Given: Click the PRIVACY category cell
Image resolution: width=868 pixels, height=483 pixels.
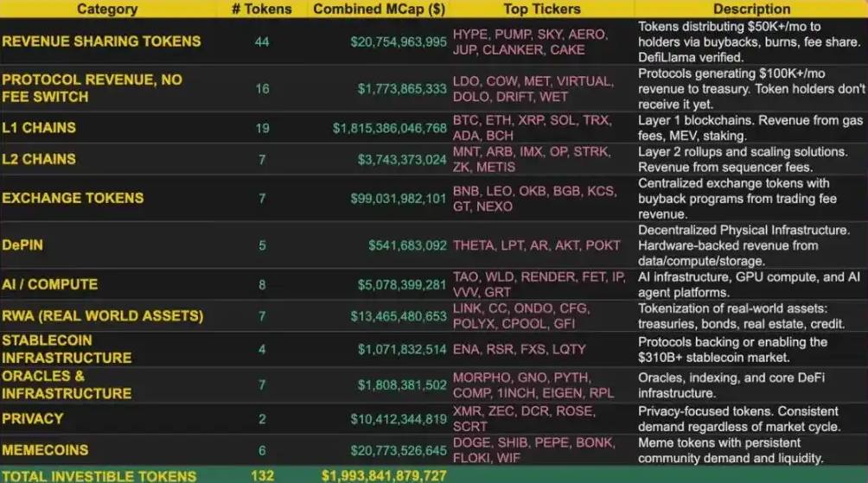Looking at the screenshot, I should click(x=33, y=419).
